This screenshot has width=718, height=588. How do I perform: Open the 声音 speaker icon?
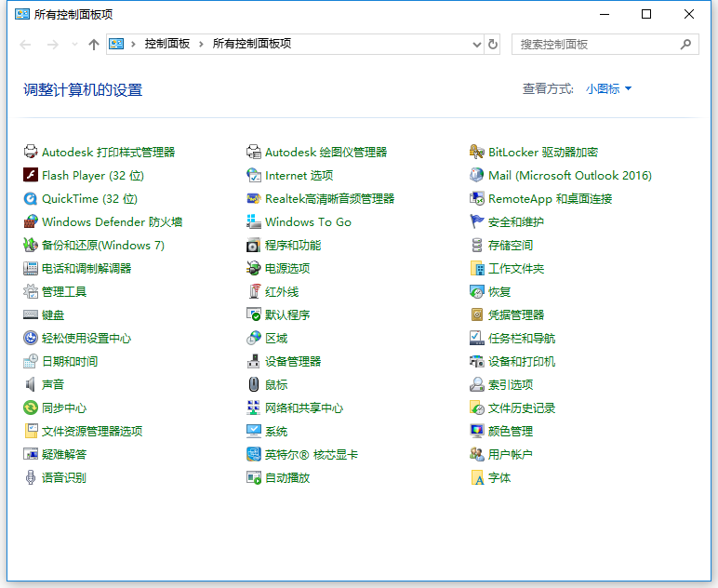[x=30, y=384]
